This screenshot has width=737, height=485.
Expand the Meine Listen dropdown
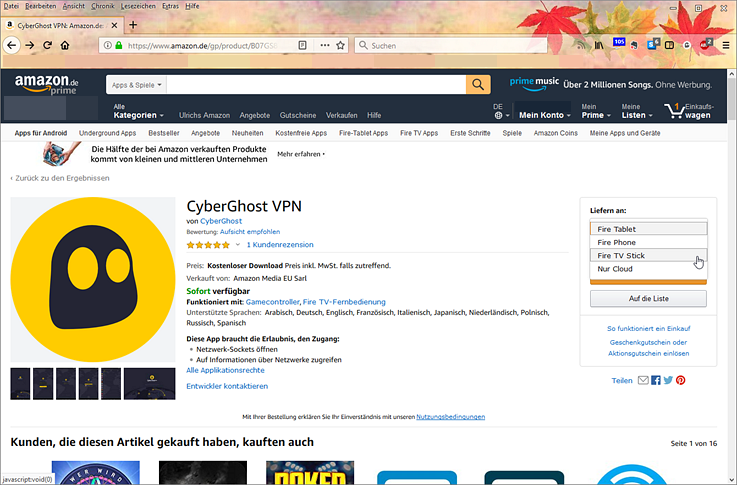tap(637, 111)
